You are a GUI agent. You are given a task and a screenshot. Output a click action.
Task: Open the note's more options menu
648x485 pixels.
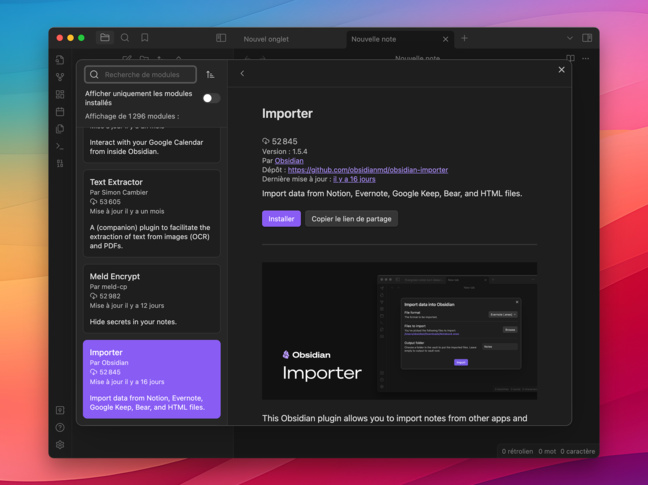[586, 58]
